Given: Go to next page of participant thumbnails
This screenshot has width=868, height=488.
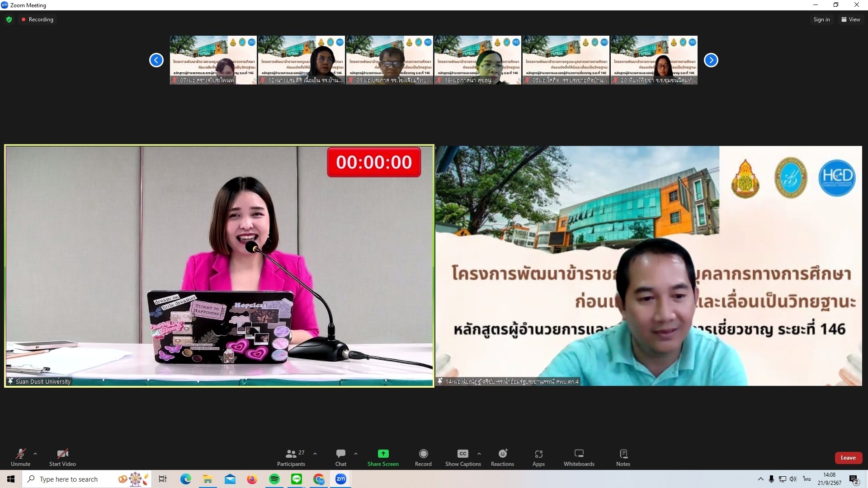Looking at the screenshot, I should pyautogui.click(x=711, y=60).
